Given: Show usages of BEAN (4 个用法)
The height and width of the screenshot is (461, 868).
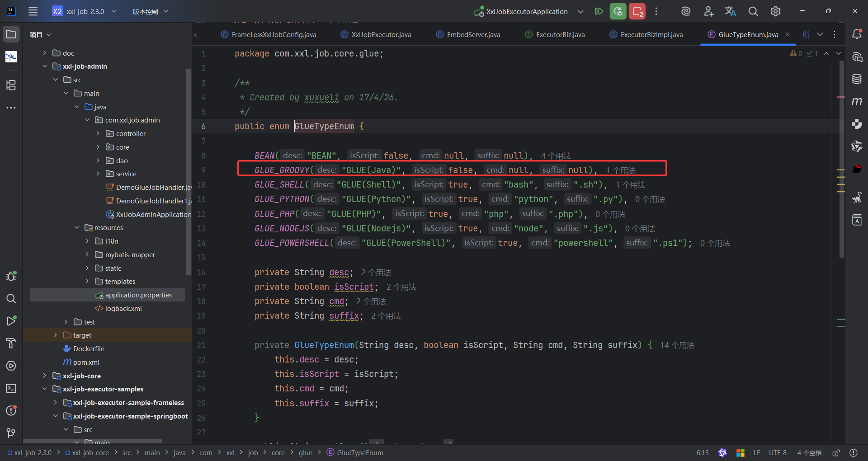Looking at the screenshot, I should pos(556,156).
